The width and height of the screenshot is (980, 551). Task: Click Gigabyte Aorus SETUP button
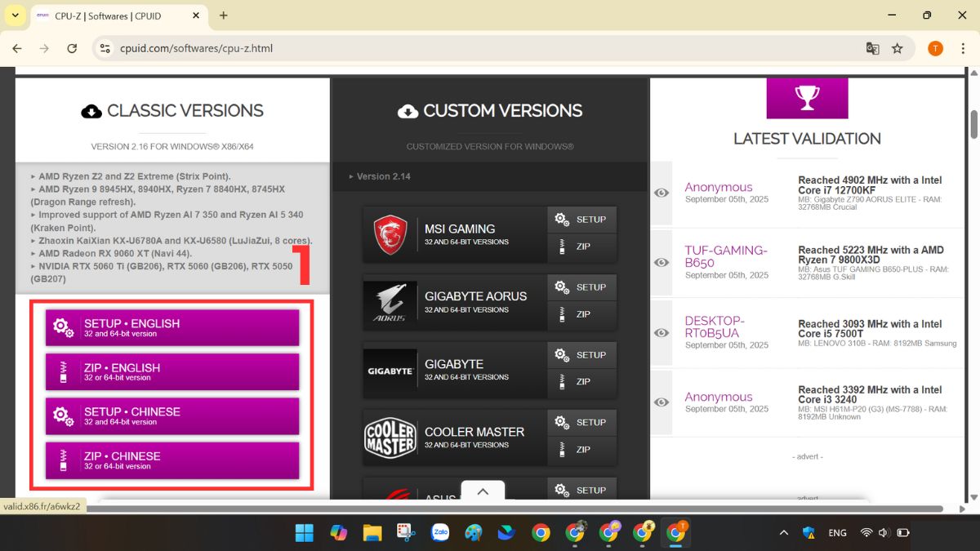click(581, 287)
